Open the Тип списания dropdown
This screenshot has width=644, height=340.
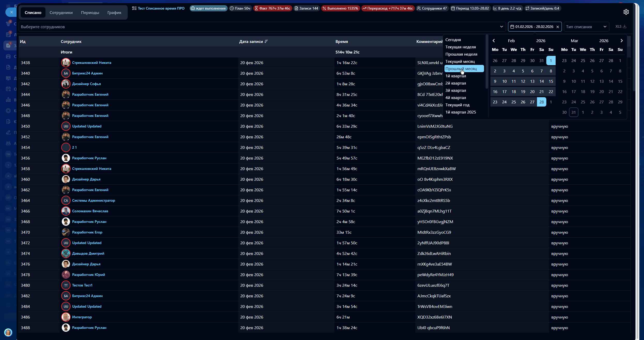(x=586, y=27)
